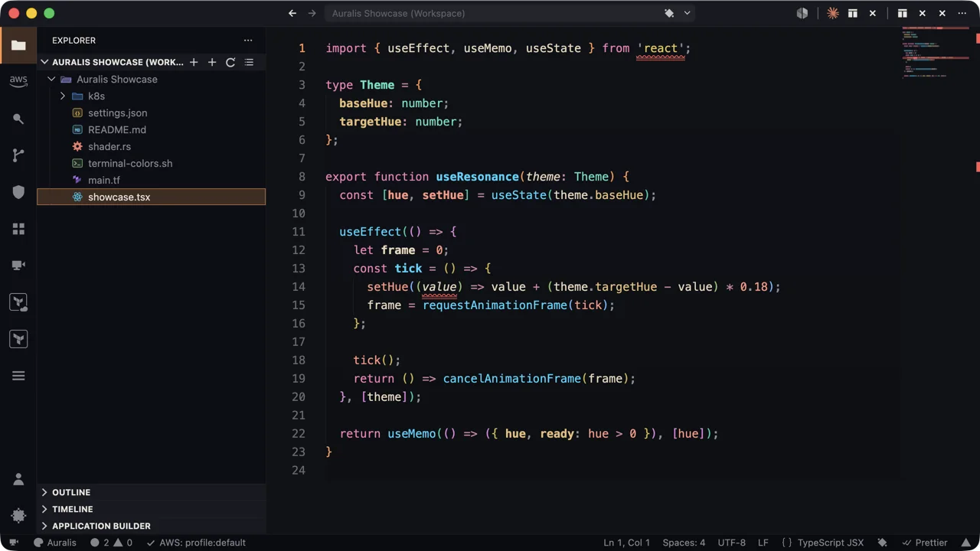Click the gray hexagon icon in title bar
This screenshot has height=551, width=980.
click(802, 13)
